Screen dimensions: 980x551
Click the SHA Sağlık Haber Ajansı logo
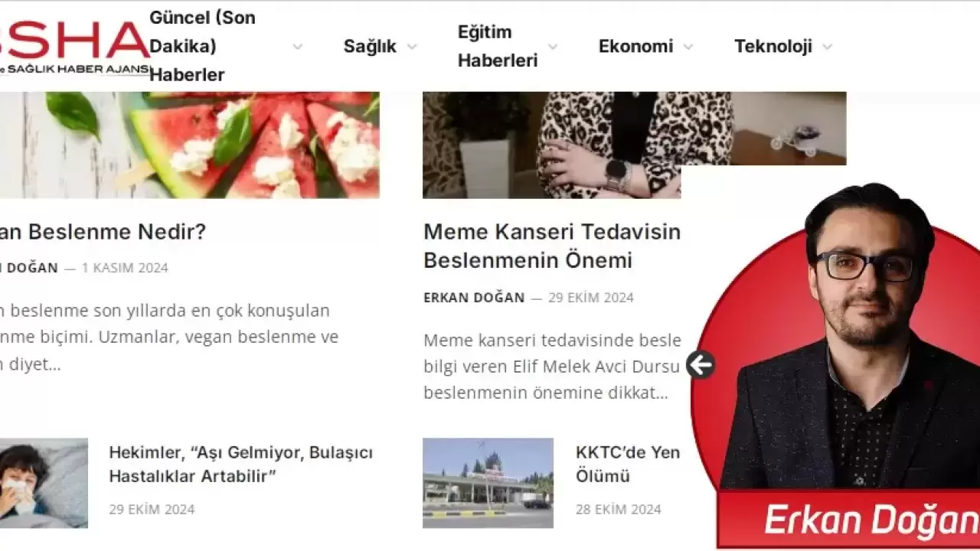[75, 47]
